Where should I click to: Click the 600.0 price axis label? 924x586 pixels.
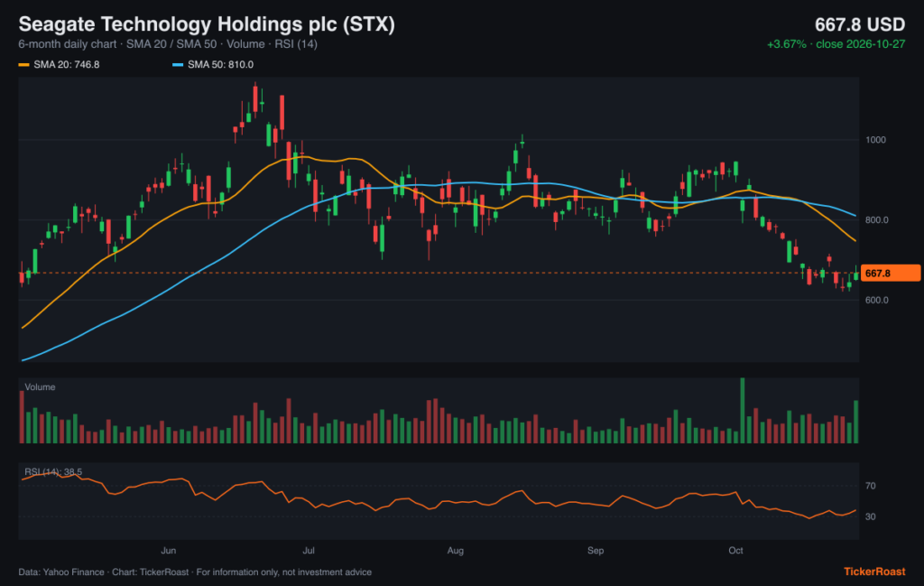coord(876,300)
